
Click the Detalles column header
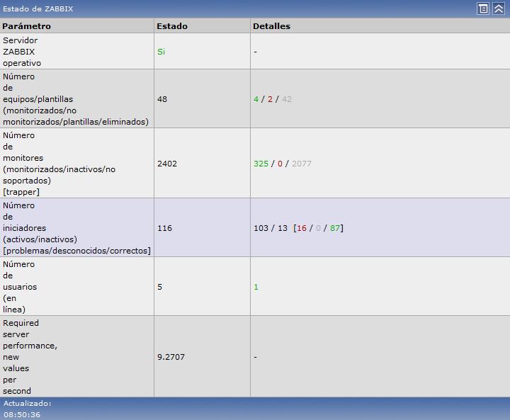coord(271,26)
